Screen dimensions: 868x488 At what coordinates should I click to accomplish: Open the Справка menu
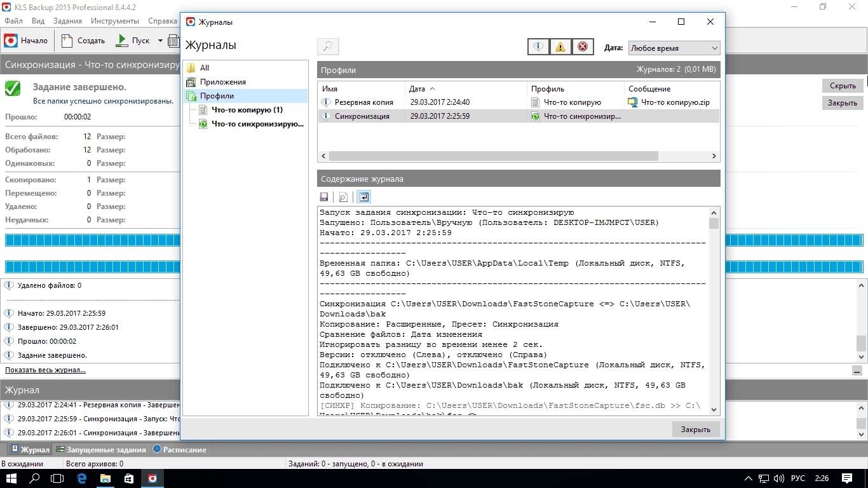coord(161,21)
